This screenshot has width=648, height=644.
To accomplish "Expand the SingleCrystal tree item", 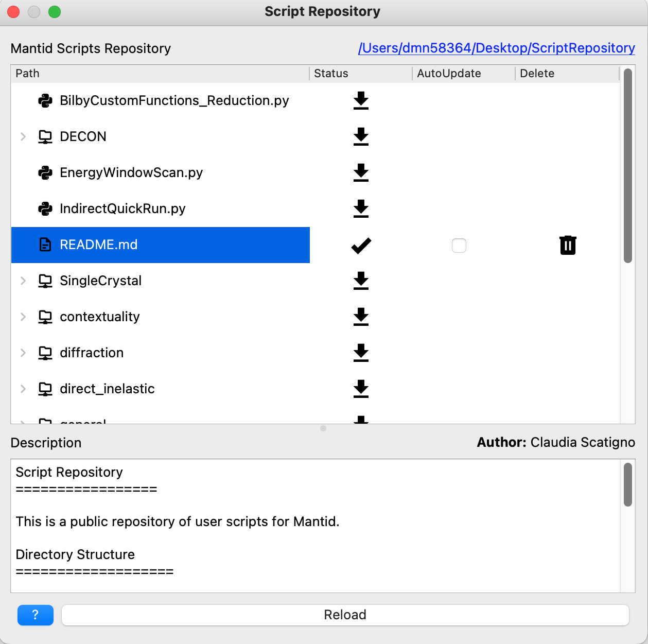I will [23, 281].
